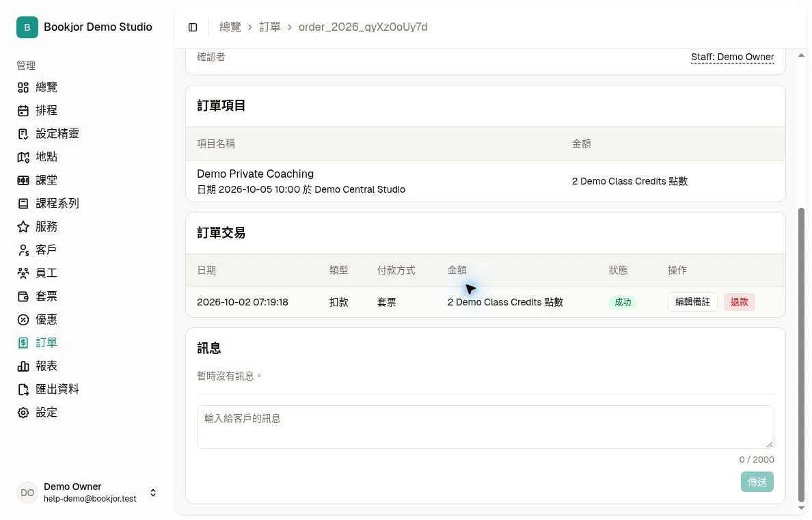Click the 訂單 receipt icon
This screenshot has width=812, height=520.
click(23, 343)
